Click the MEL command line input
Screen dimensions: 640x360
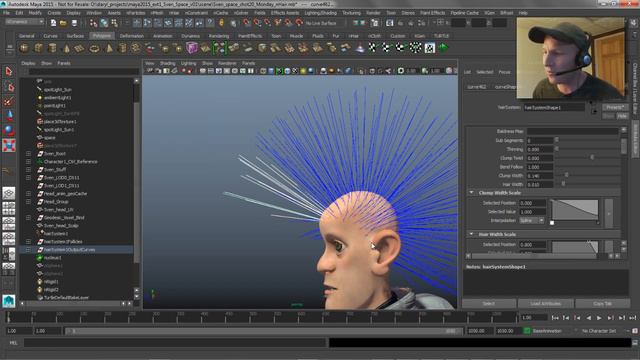coord(175,343)
